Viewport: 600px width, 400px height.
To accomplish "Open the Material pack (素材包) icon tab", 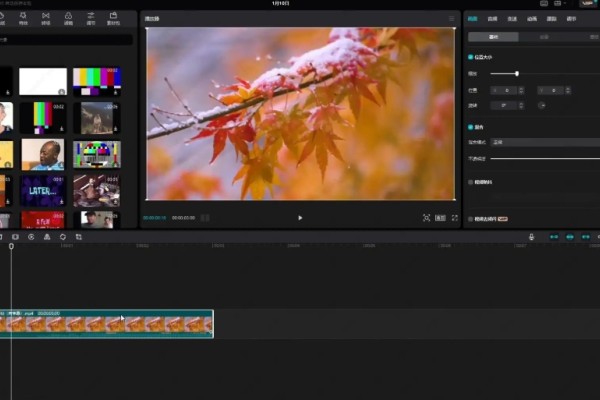I will point(113,18).
